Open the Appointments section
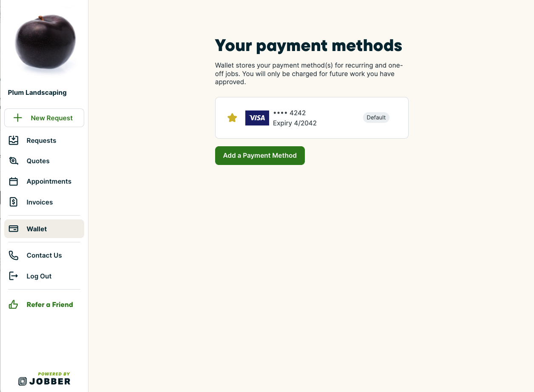534x392 pixels. 49,182
